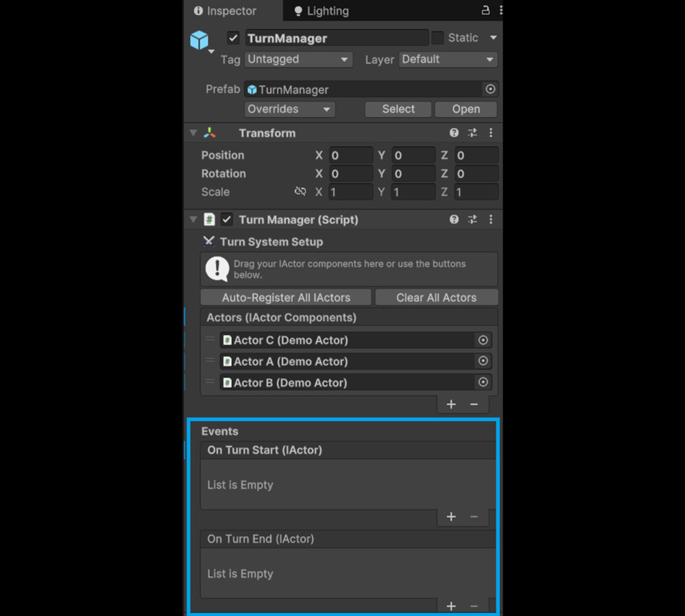Screen dimensions: 685x616
Task: Click the Auto-Register All IActors button
Action: coord(286,298)
